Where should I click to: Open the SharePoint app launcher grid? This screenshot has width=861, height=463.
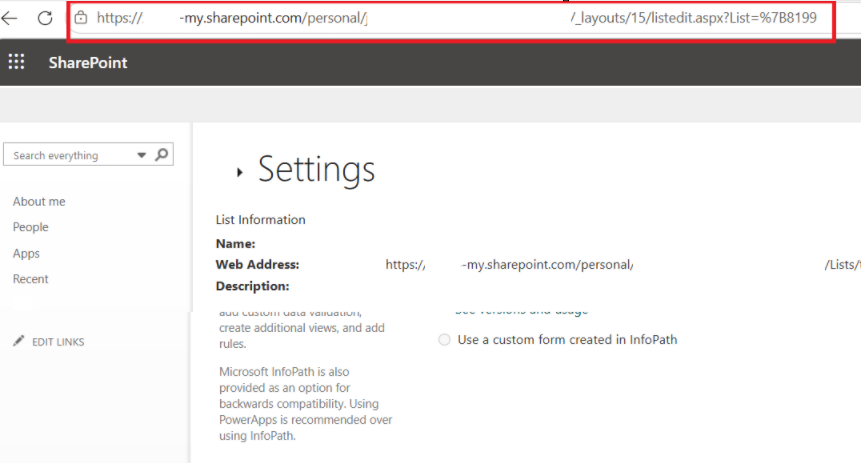pos(16,62)
